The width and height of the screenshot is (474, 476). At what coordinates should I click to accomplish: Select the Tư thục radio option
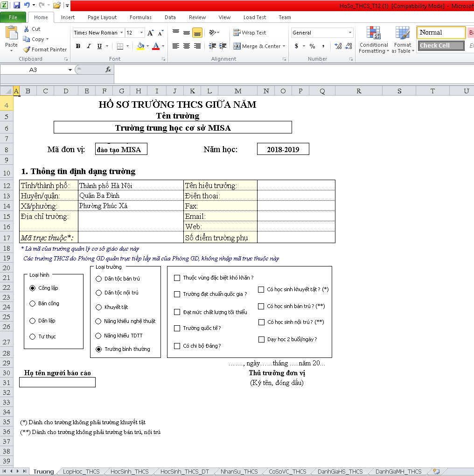click(33, 336)
